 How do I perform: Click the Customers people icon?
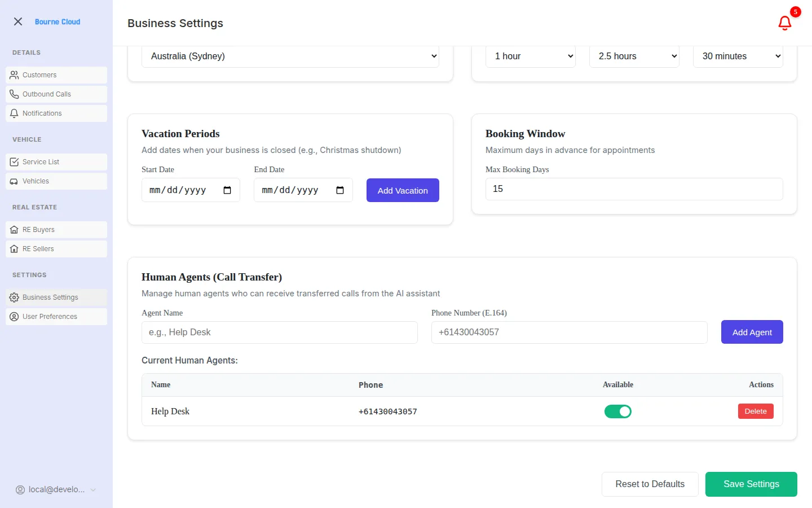[x=14, y=75]
